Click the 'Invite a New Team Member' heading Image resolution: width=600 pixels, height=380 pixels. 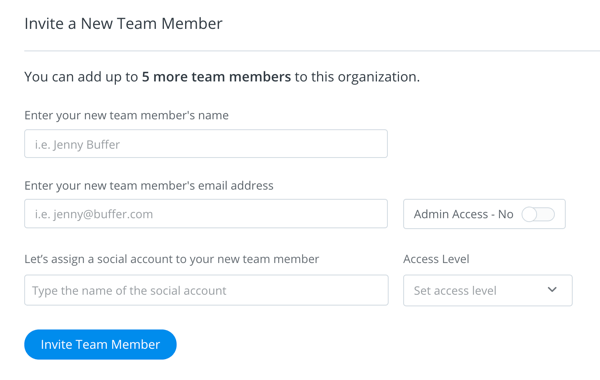(123, 24)
